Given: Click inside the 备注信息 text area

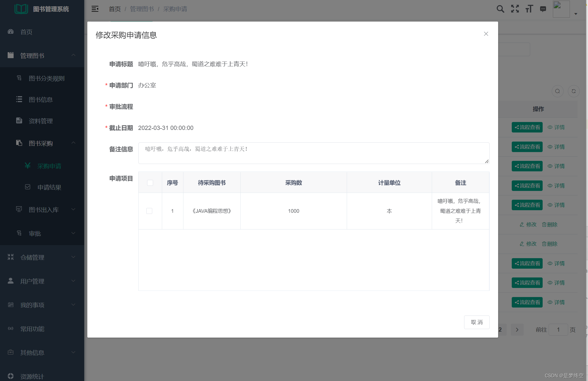Looking at the screenshot, I should point(314,153).
